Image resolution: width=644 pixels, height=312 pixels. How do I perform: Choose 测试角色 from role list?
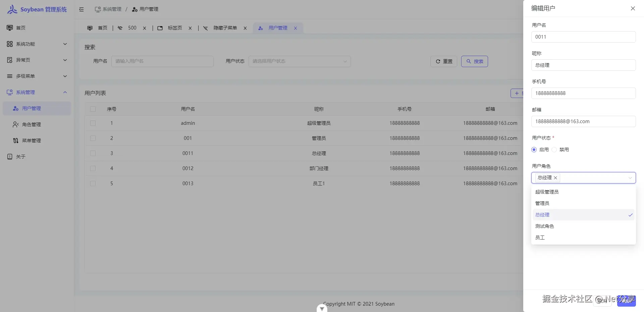point(583,226)
